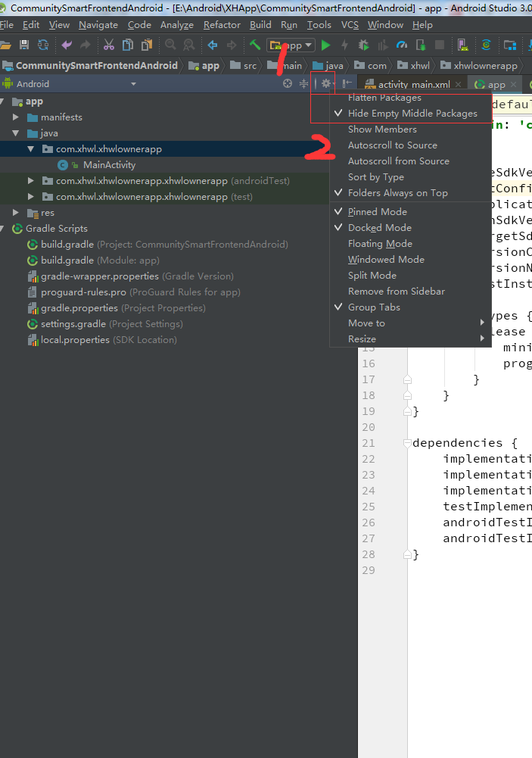
Task: Expand the androidTest package node
Action: click(x=31, y=181)
